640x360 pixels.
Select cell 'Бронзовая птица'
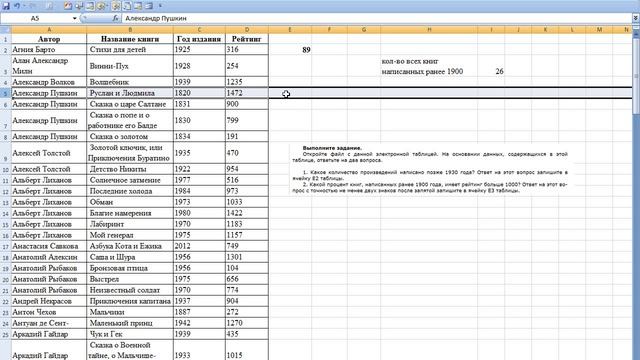click(x=130, y=269)
